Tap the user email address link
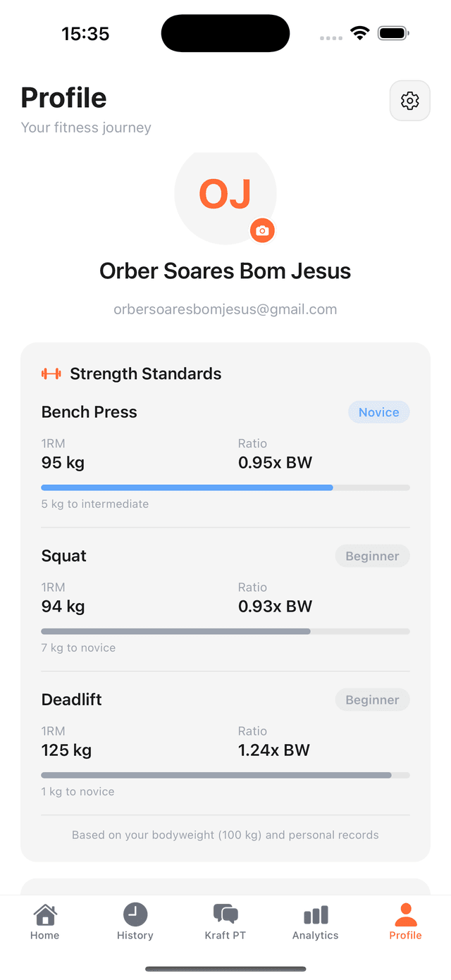 [x=225, y=309]
